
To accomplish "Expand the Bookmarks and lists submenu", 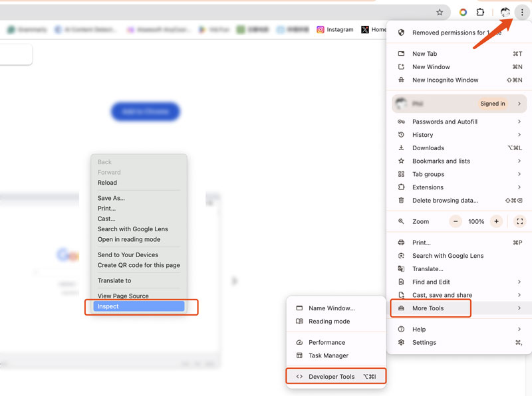I will pos(460,161).
